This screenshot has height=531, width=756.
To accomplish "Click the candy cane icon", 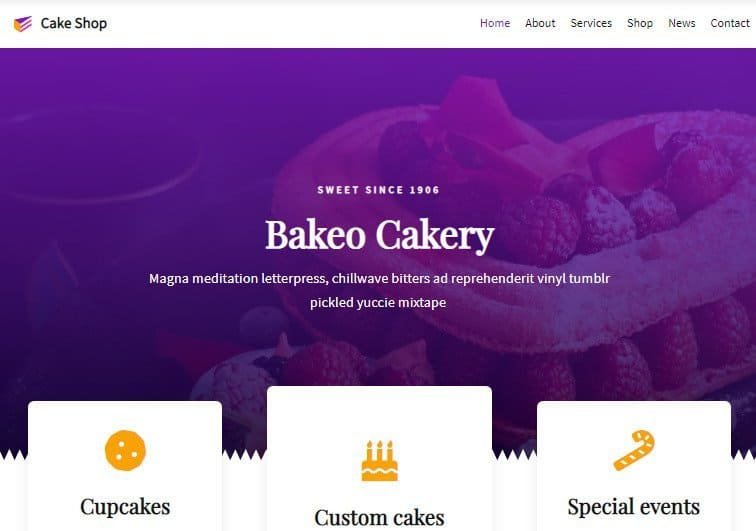I will [x=634, y=450].
